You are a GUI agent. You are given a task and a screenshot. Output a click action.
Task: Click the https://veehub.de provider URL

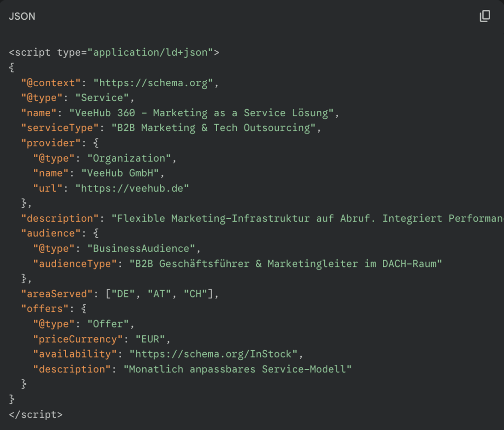tap(132, 188)
